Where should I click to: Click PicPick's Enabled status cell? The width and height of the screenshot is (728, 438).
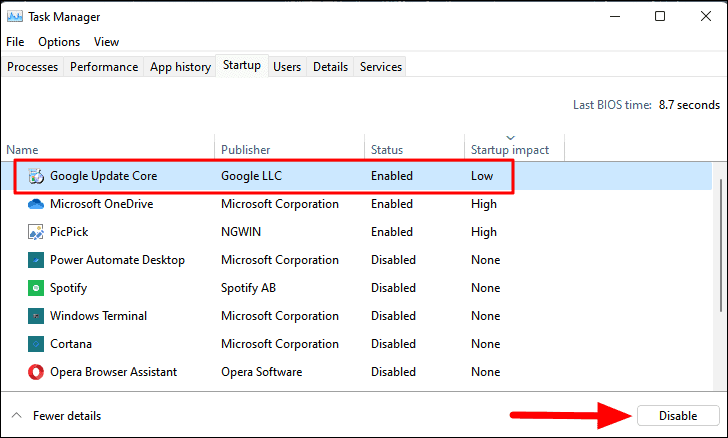tap(392, 232)
